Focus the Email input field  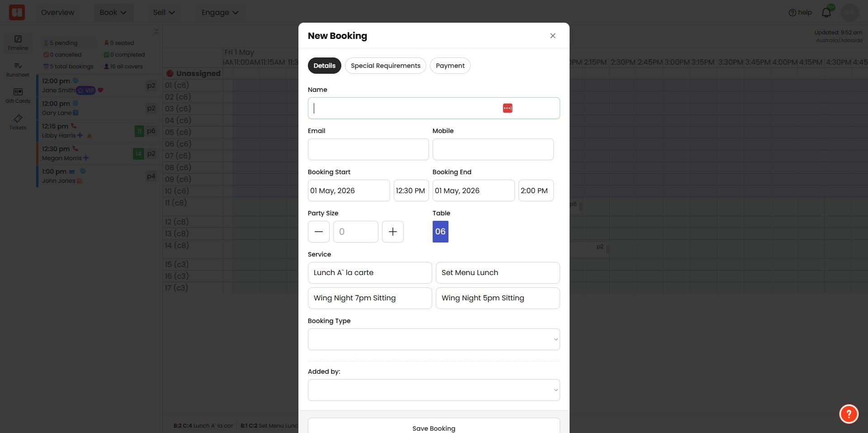coord(368,149)
